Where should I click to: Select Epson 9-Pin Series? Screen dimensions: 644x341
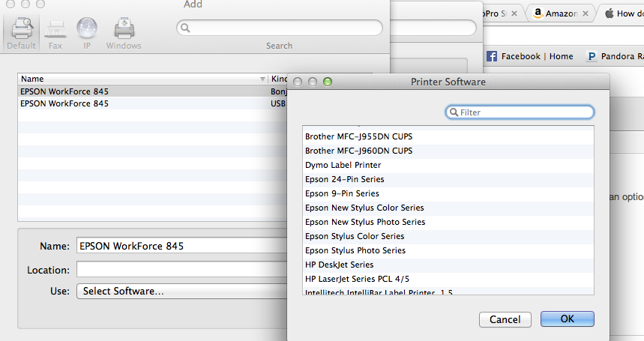[448, 193]
